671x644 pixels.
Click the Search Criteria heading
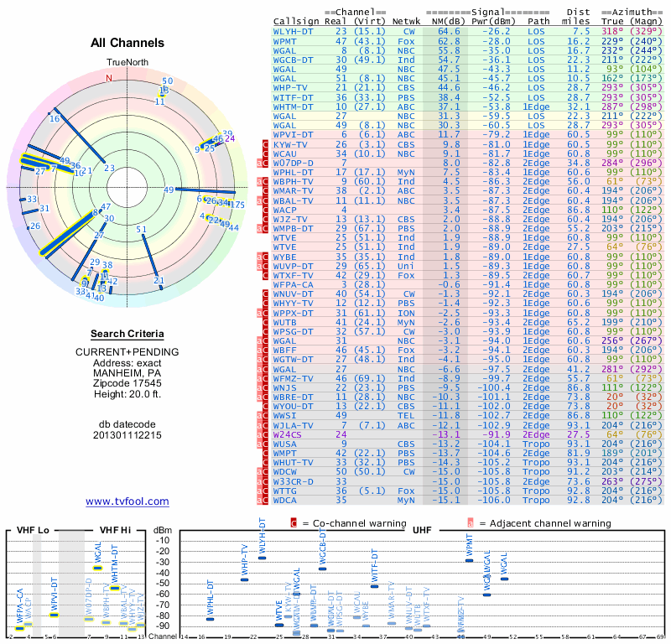click(127, 334)
